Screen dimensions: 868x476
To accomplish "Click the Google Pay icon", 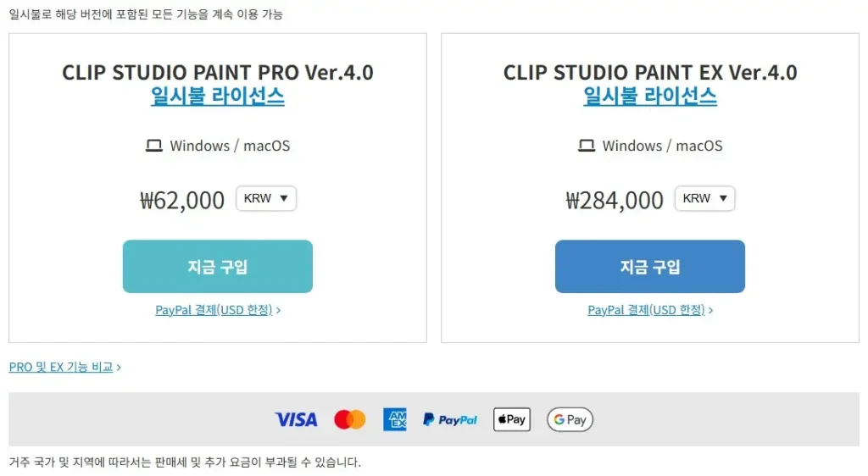I will tap(570, 419).
